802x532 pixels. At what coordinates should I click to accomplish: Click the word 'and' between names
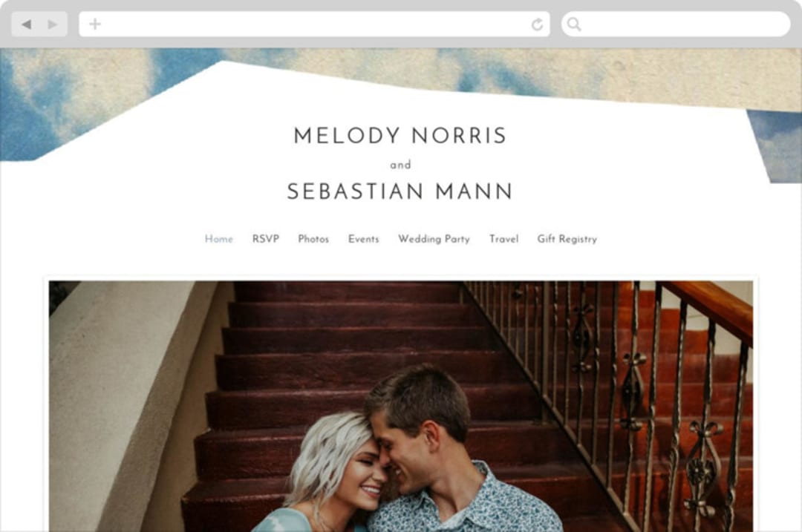[x=400, y=165]
